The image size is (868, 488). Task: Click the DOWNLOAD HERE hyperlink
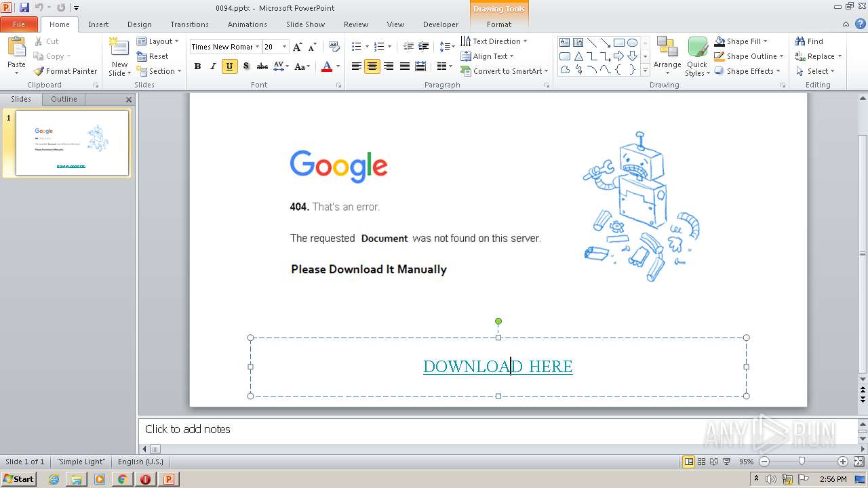[498, 367]
